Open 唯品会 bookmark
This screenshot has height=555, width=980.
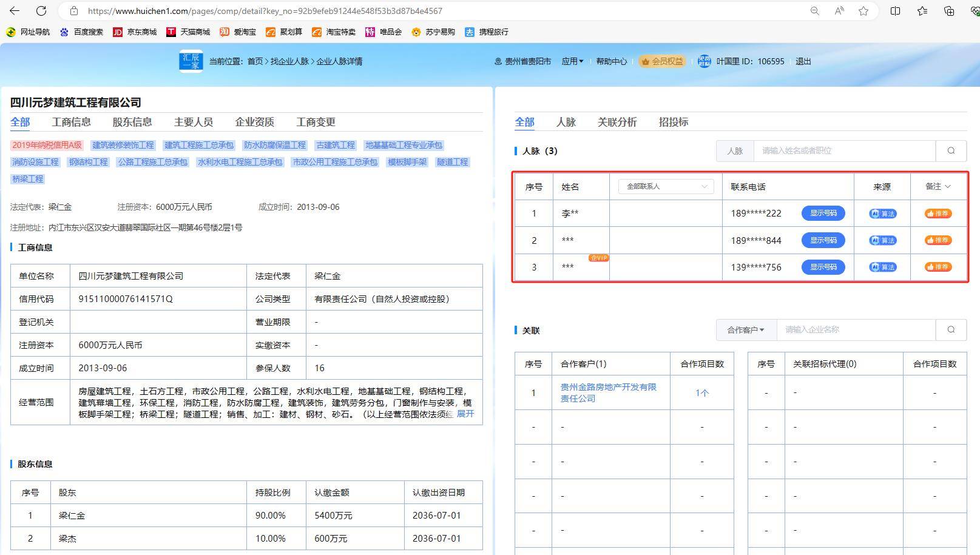pos(384,32)
